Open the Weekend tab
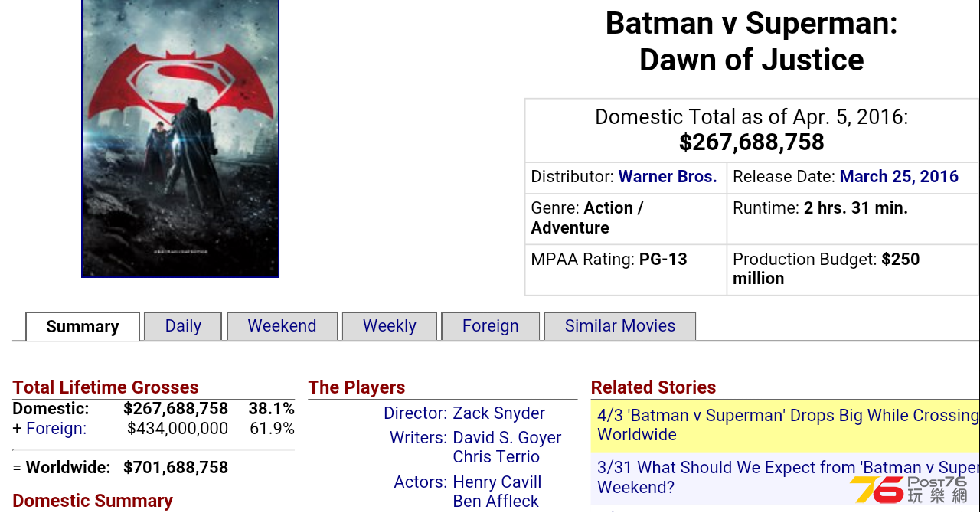This screenshot has height=513, width=980. coord(282,326)
